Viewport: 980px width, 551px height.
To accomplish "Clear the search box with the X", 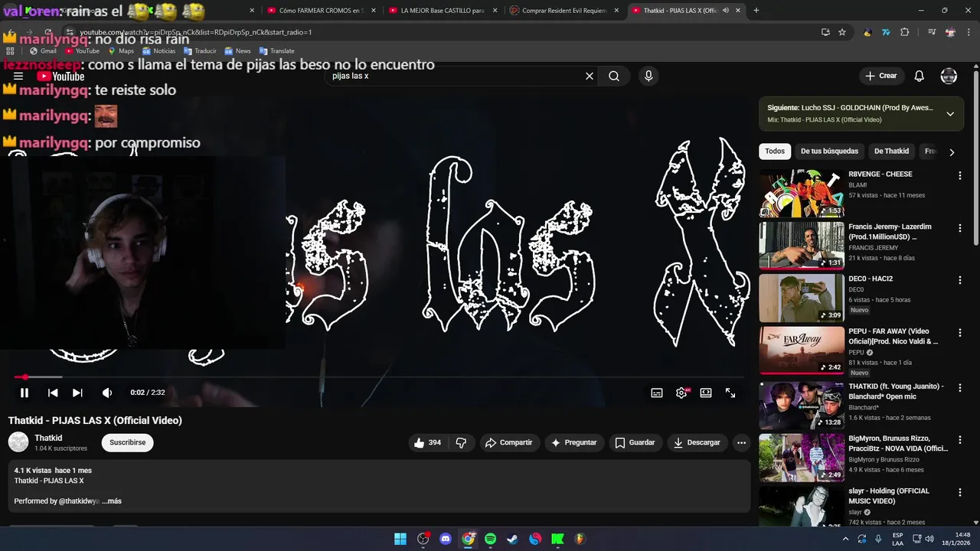I will [x=590, y=76].
